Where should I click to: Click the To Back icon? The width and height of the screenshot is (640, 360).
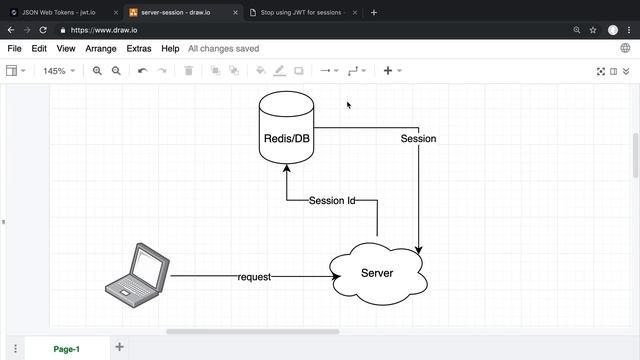point(234,71)
